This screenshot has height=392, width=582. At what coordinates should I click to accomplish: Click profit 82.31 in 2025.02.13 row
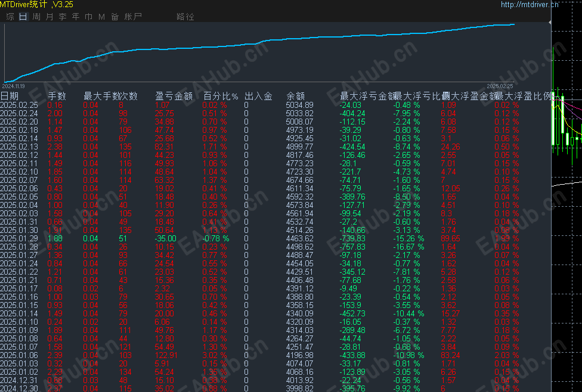(x=164, y=147)
